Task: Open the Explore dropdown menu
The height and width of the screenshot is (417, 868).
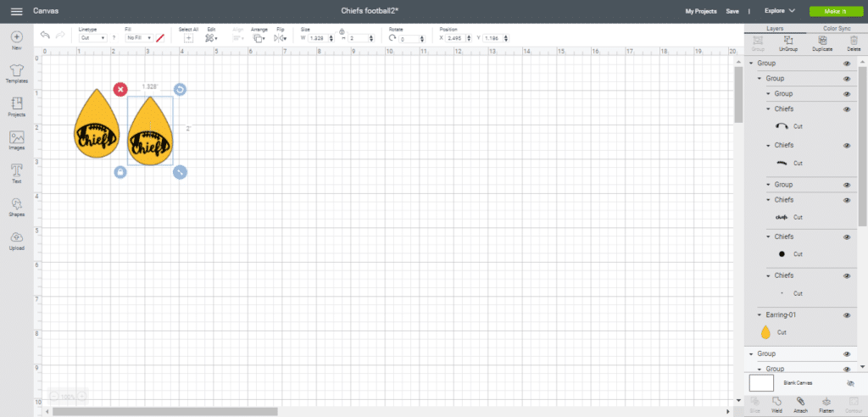Action: [x=779, y=11]
